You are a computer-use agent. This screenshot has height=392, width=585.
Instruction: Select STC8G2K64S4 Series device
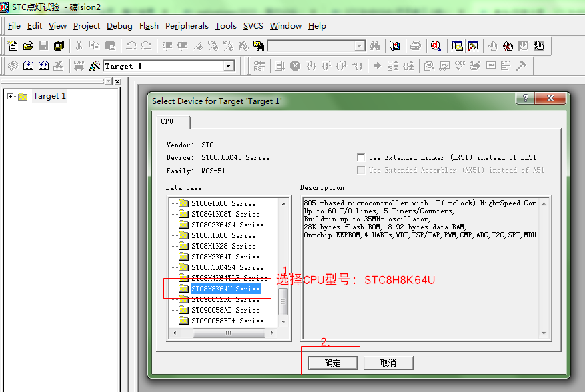pyautogui.click(x=227, y=225)
